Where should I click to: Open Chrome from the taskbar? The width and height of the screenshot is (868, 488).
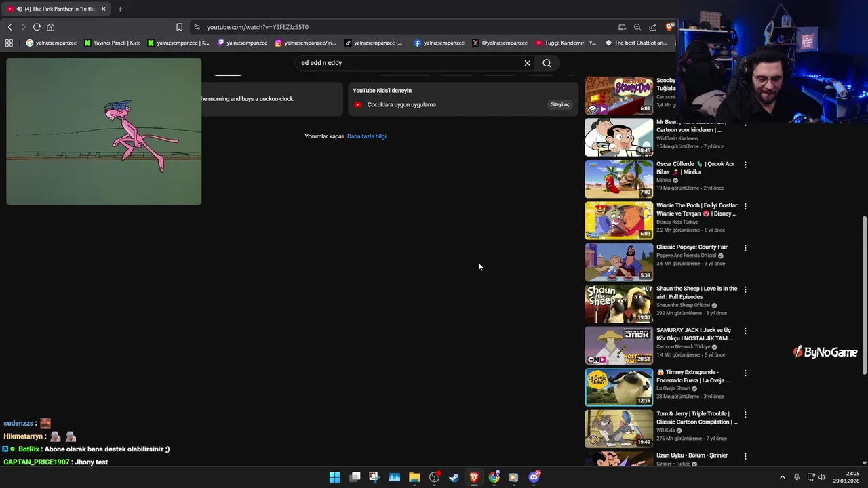(x=494, y=477)
